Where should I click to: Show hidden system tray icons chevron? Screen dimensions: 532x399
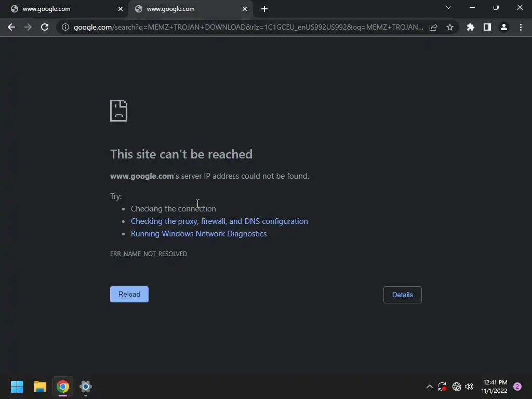tap(429, 387)
